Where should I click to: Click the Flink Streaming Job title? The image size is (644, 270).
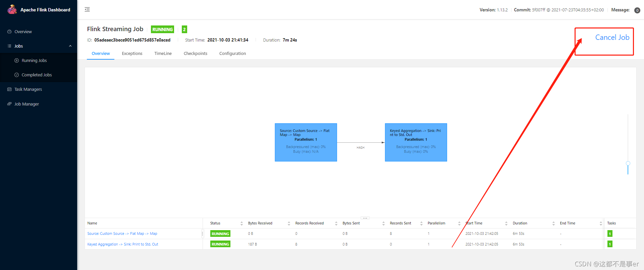[115, 29]
